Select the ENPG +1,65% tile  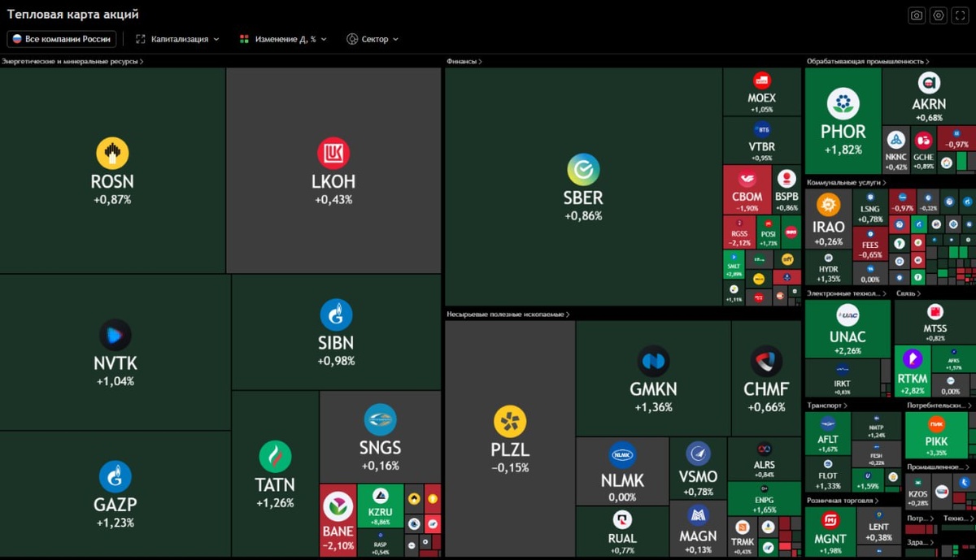coord(764,498)
